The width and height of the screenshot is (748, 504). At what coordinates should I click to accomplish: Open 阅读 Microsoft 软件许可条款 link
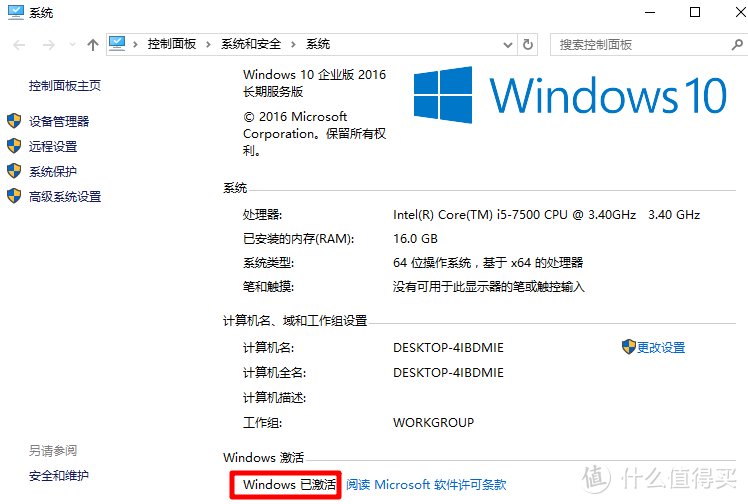click(x=426, y=485)
